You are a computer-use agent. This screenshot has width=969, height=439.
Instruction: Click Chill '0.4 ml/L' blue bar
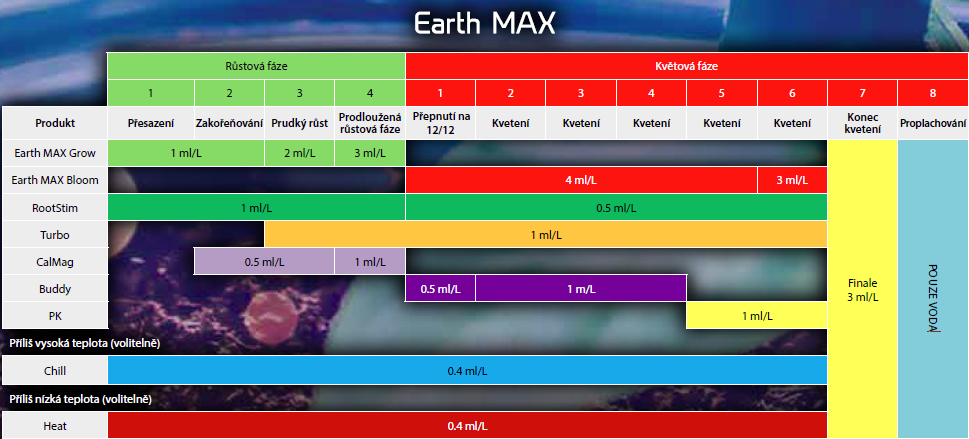(x=467, y=370)
